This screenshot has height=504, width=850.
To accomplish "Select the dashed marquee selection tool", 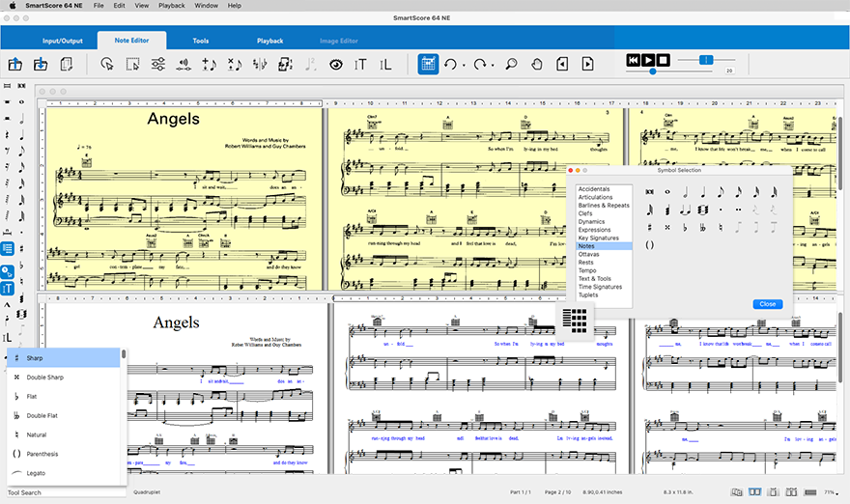I will (132, 65).
